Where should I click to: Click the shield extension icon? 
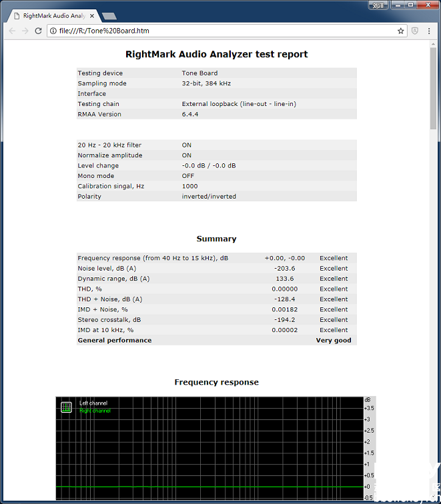click(x=415, y=31)
